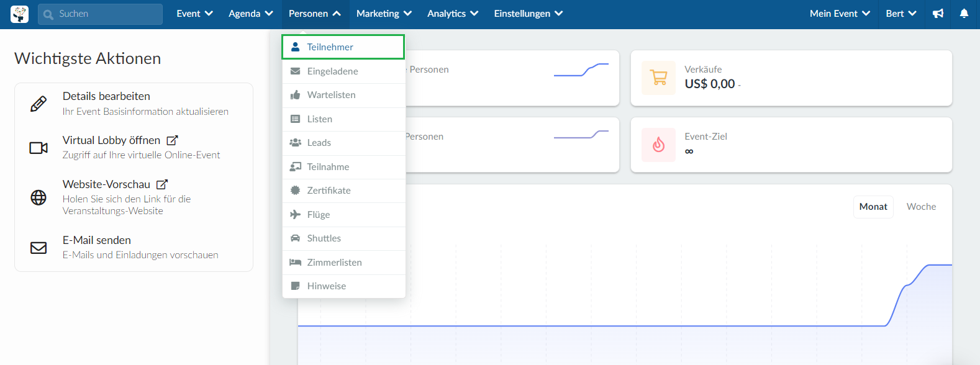This screenshot has height=365, width=980.
Task: Select Zertifikate from the Personen menu
Action: [343, 191]
